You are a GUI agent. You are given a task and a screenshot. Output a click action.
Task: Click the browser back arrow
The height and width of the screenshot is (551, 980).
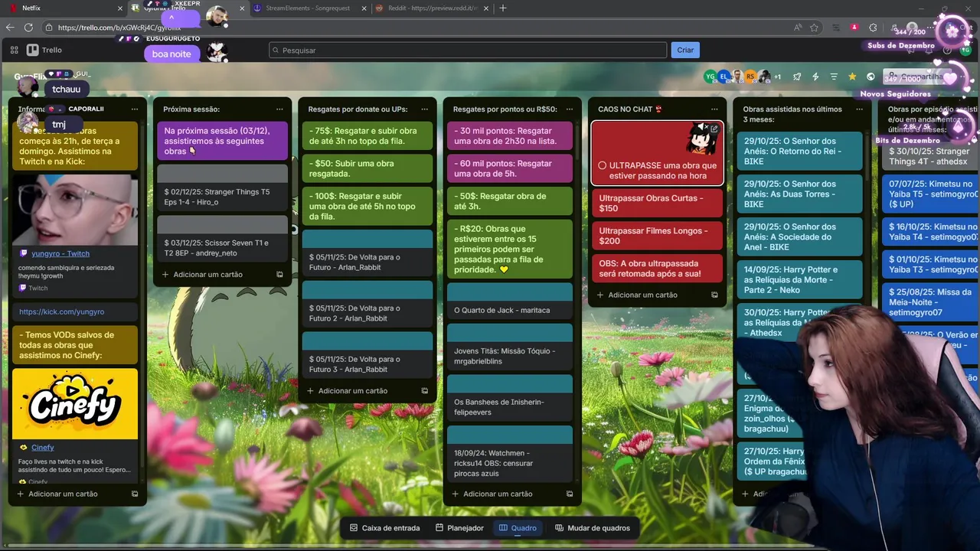coord(10,28)
